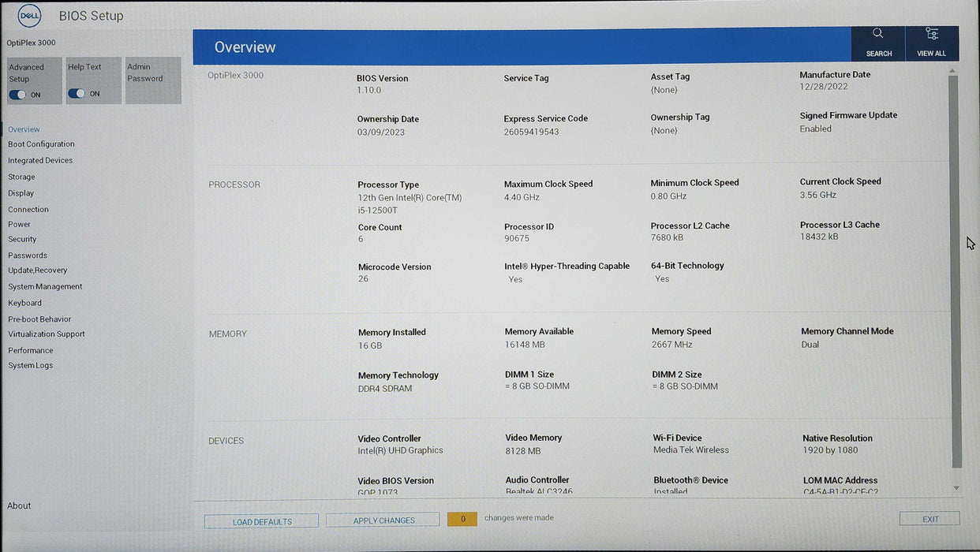Click Processor L2 Cache 7680 kB

pyautogui.click(x=667, y=237)
